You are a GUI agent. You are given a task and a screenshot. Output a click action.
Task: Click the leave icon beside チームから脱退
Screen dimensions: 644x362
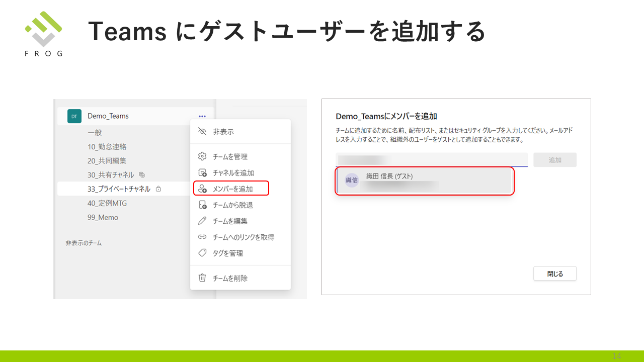[x=202, y=205]
